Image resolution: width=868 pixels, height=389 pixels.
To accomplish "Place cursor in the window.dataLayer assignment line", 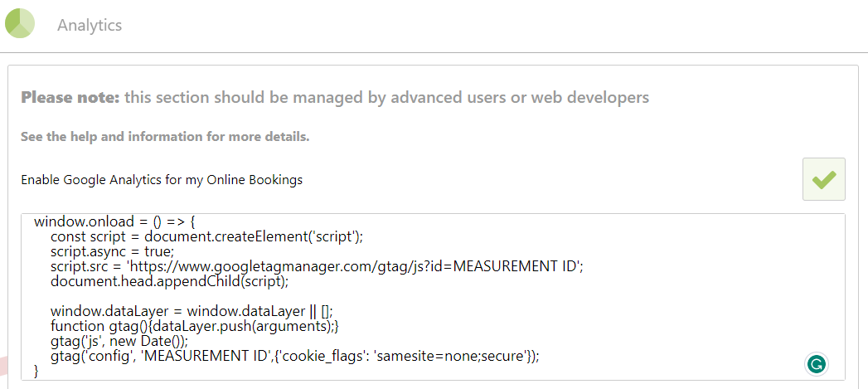I will (192, 311).
